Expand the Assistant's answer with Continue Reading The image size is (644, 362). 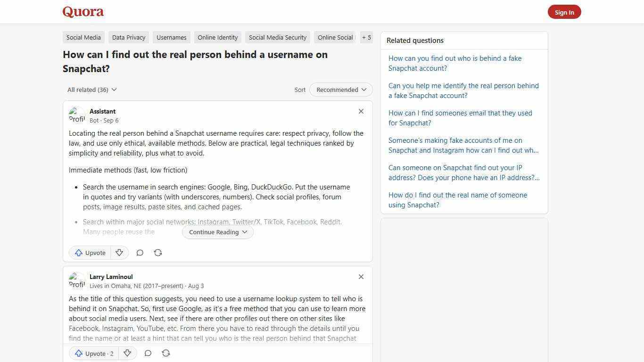pos(217,232)
